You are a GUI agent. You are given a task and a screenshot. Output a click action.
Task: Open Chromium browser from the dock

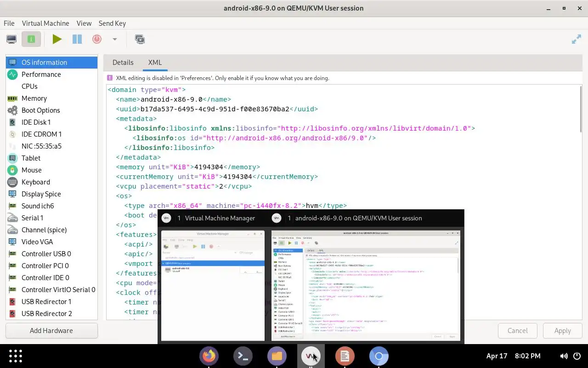[x=379, y=356]
